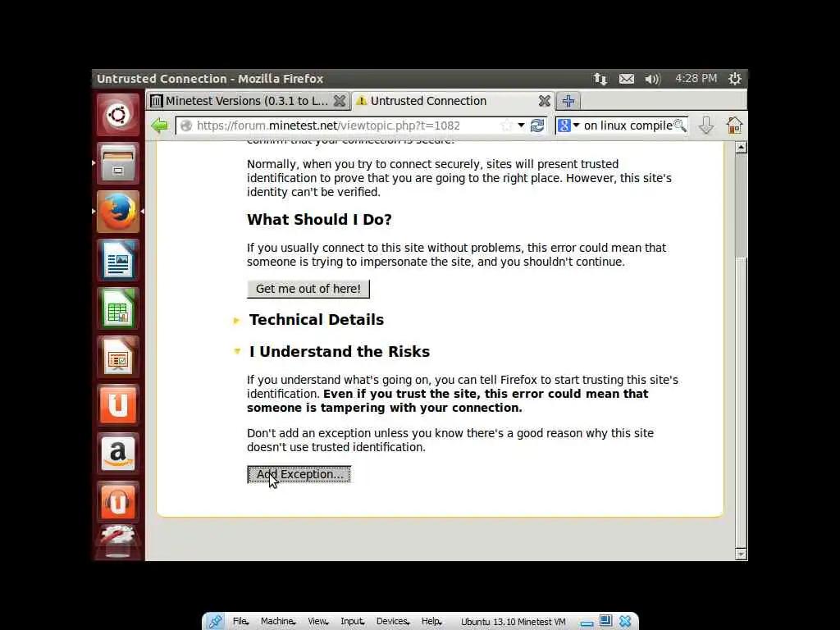840x630 pixels.
Task: Expand the Technical Details section
Action: pyautogui.click(x=237, y=321)
